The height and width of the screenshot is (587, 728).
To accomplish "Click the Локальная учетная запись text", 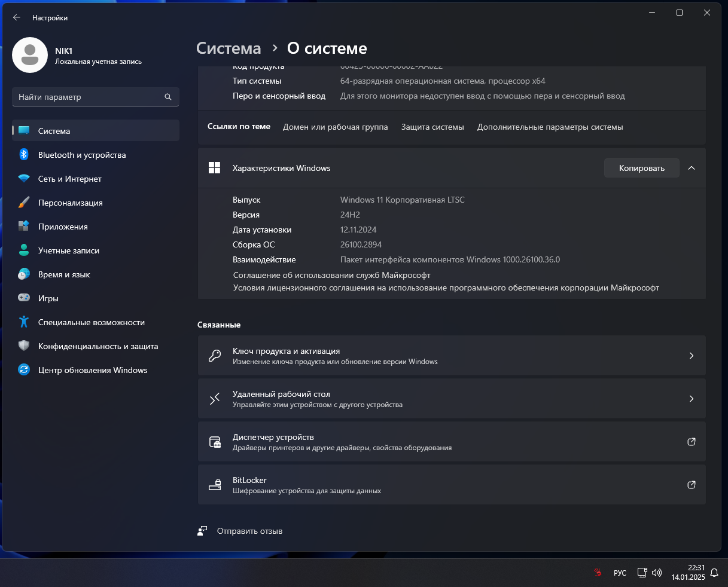I will [98, 62].
